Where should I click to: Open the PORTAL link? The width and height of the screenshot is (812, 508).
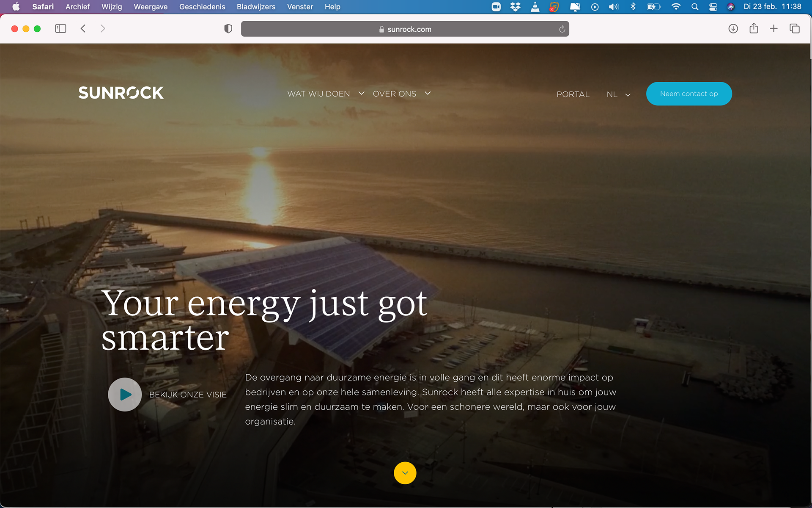coord(573,94)
